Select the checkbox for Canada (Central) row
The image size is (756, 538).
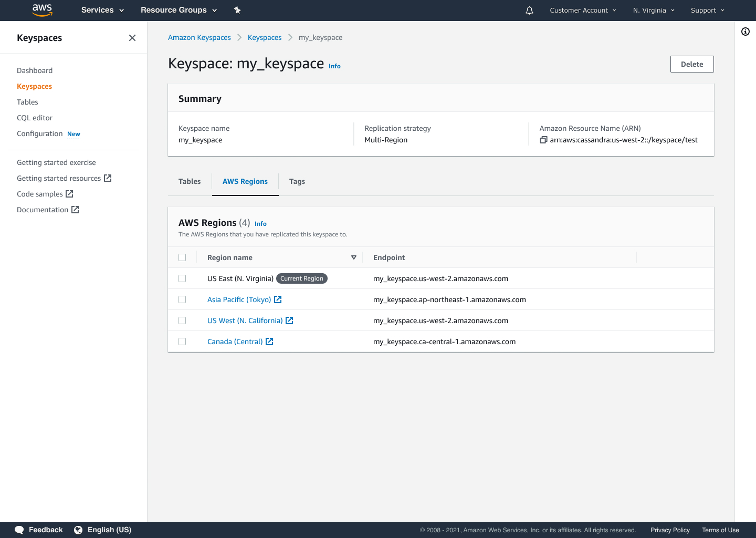coord(182,341)
